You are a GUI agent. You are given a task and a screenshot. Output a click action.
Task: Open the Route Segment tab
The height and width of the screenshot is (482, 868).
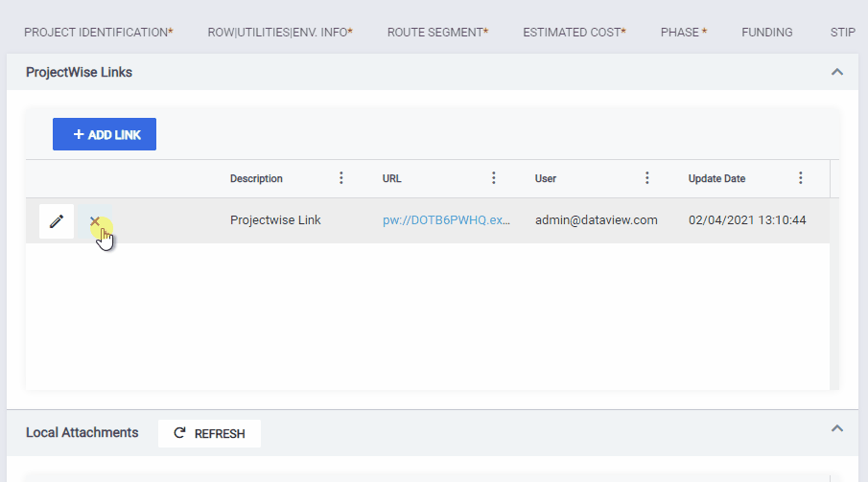point(438,33)
